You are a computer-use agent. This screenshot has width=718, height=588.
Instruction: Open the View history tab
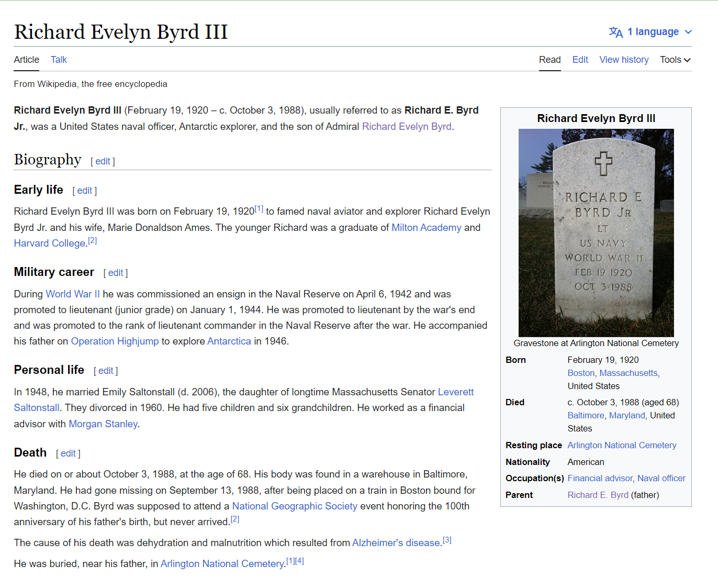tap(624, 60)
